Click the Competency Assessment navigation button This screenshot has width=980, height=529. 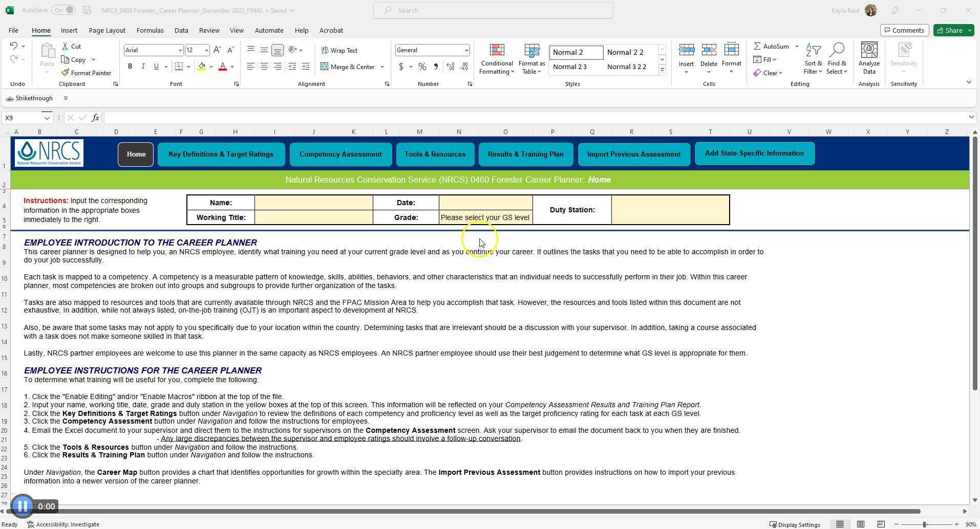tap(340, 154)
